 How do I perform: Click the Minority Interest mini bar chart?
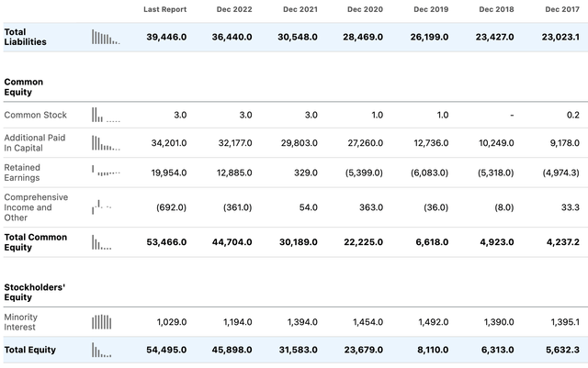[102, 322]
